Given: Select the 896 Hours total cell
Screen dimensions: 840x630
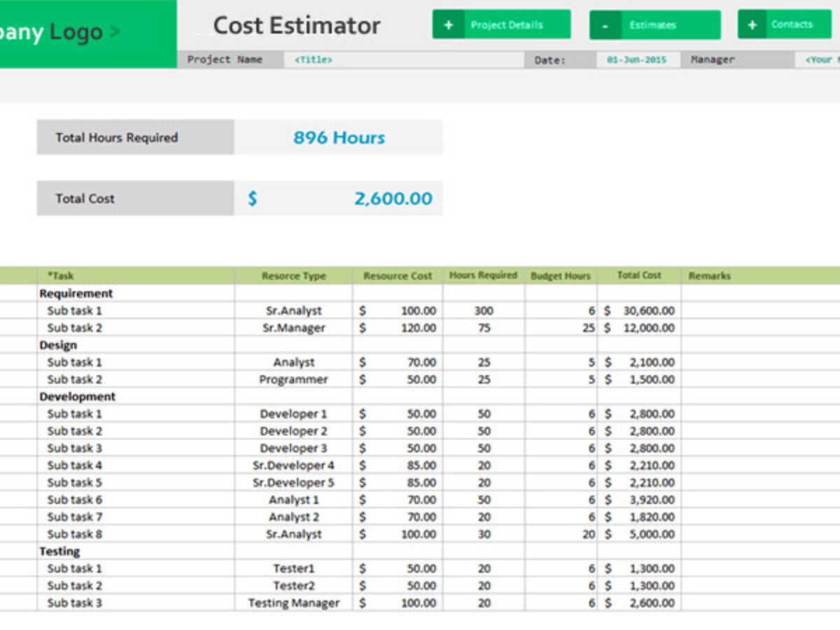Looking at the screenshot, I should pyautogui.click(x=339, y=137).
